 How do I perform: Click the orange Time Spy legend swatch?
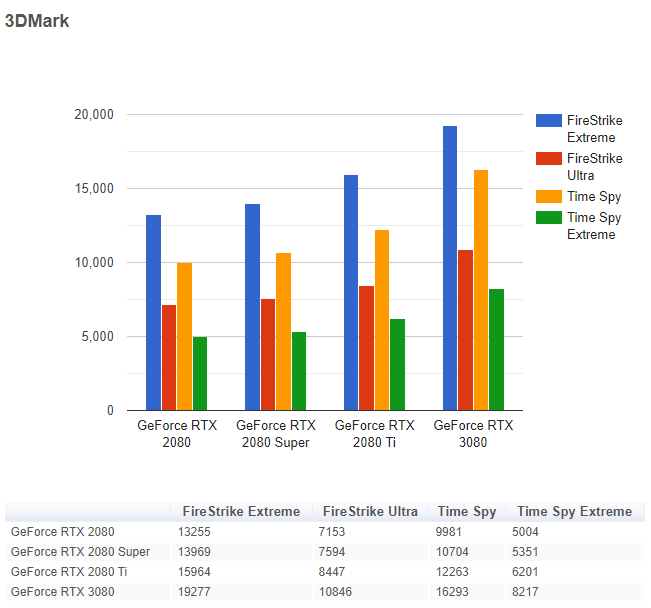click(x=548, y=196)
